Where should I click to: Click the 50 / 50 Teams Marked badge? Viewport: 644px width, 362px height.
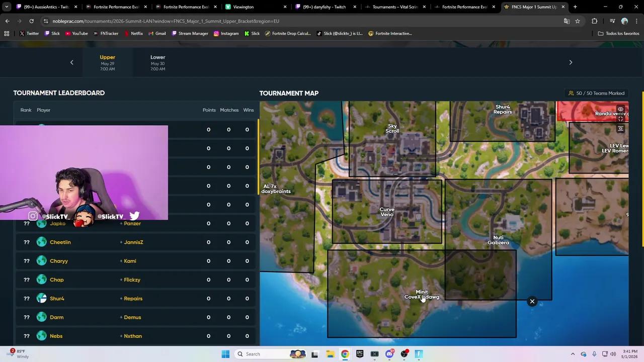596,93
